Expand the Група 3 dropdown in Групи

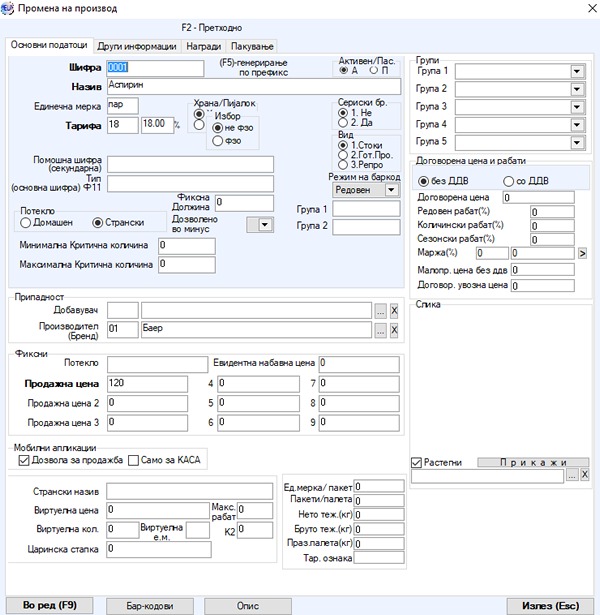point(576,107)
